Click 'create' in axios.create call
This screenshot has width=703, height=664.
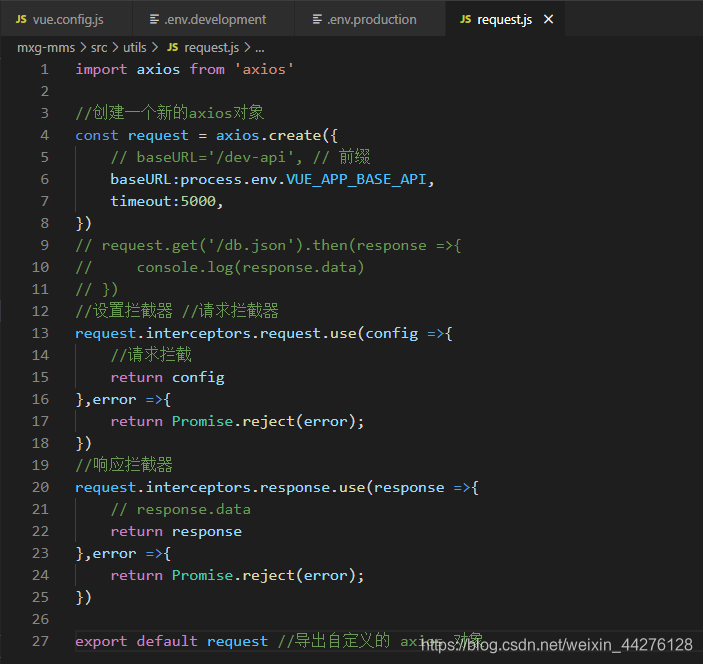[x=295, y=135]
